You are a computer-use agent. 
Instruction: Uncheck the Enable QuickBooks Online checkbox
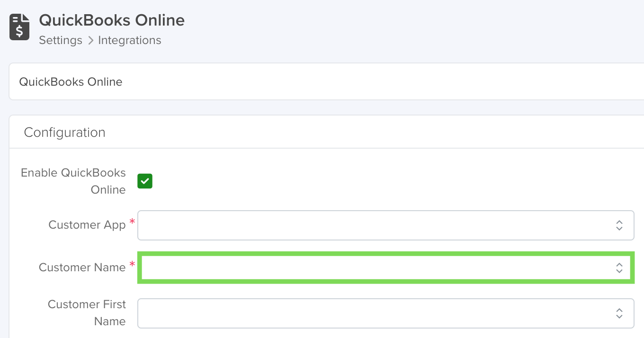click(x=145, y=181)
